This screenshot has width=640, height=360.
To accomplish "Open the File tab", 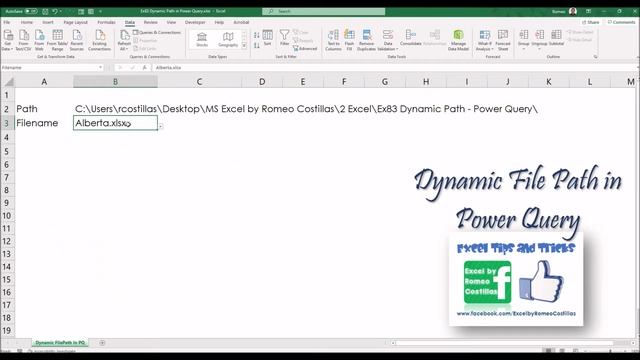I will [x=7, y=22].
